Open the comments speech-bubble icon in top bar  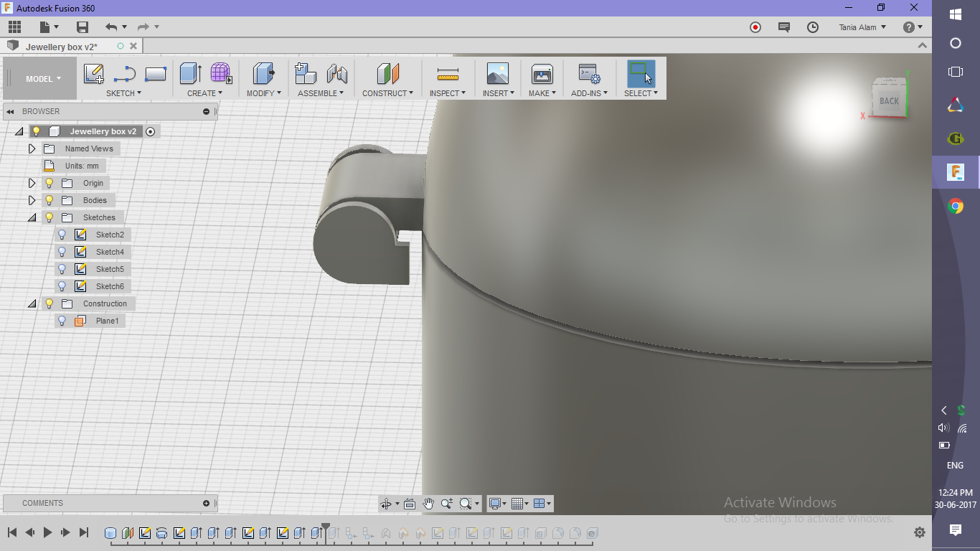[784, 27]
